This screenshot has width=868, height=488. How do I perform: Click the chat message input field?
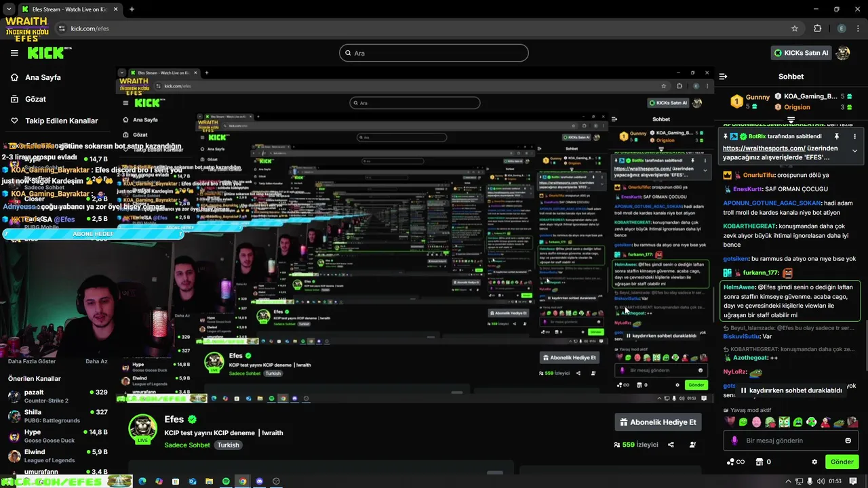[791, 441]
